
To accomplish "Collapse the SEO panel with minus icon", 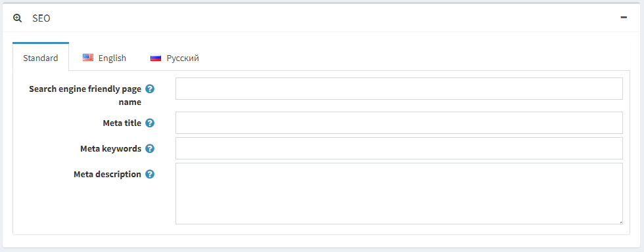I will click(x=624, y=18).
